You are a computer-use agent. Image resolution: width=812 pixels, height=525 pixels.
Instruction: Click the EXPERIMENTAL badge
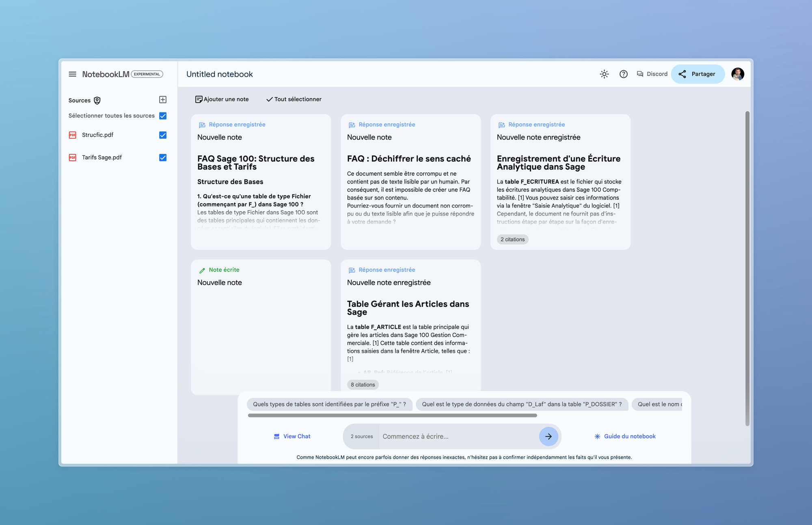pos(147,74)
